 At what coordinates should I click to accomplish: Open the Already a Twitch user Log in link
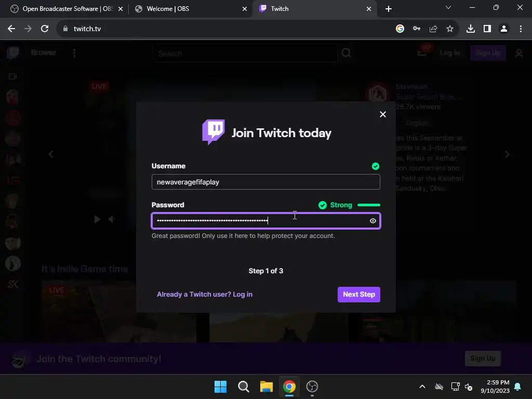click(204, 294)
